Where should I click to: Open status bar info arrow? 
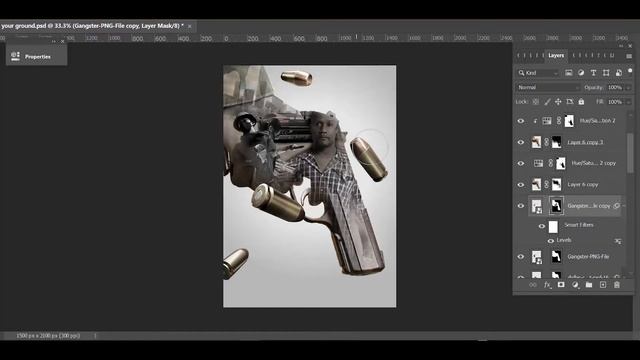coord(95,336)
